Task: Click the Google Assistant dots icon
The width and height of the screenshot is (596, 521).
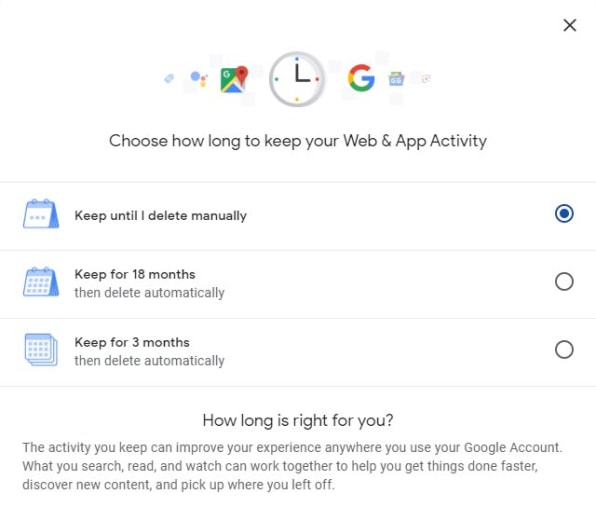Action: [x=198, y=79]
